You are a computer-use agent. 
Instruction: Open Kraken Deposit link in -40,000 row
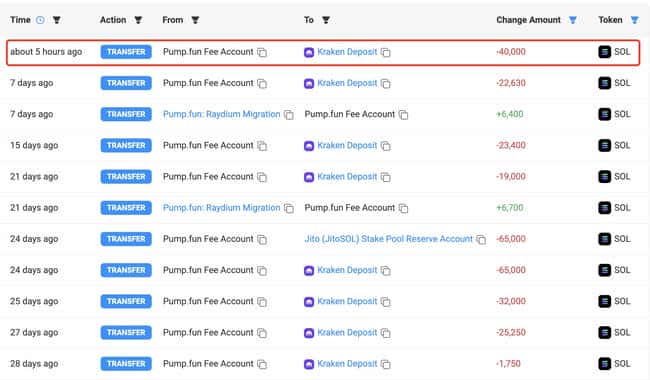coord(347,52)
